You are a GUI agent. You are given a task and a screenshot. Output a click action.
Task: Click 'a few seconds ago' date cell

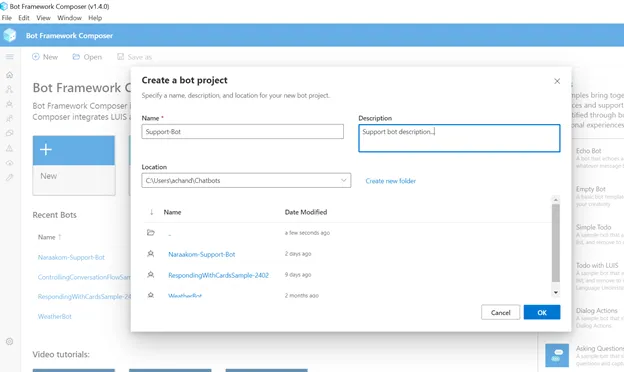tap(307, 233)
